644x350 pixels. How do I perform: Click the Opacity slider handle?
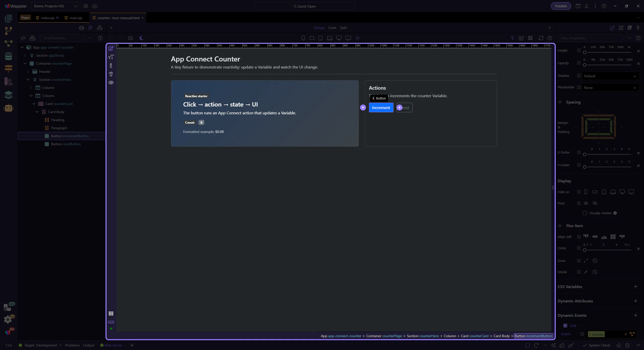[x=585, y=65]
